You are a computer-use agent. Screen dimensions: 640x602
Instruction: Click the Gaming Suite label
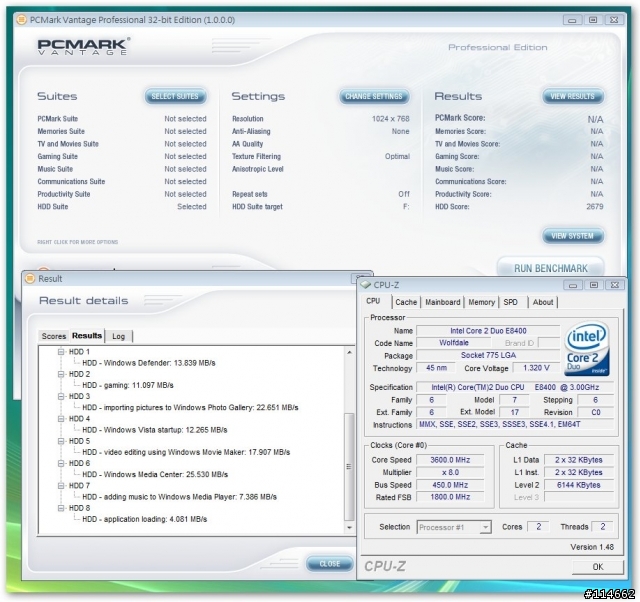pyautogui.click(x=58, y=156)
